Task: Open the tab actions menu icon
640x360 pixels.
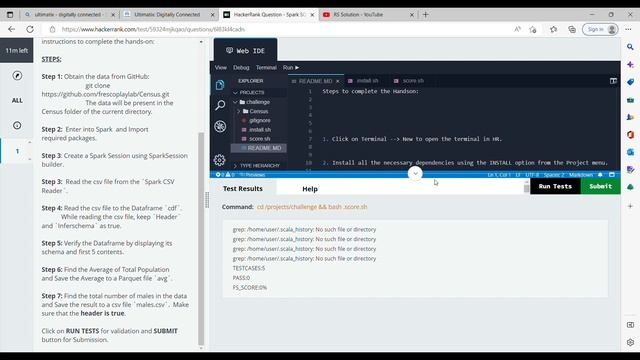Action: [10, 15]
